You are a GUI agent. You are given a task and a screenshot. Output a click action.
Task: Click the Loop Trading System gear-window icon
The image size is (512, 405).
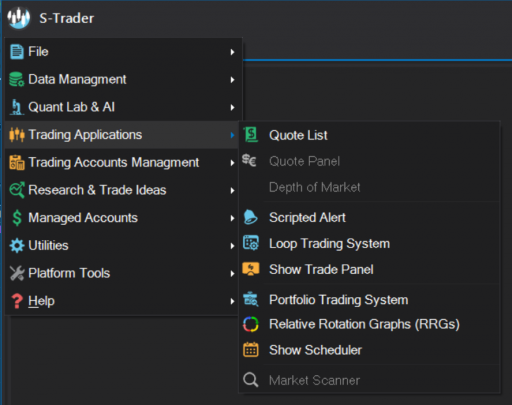point(251,243)
